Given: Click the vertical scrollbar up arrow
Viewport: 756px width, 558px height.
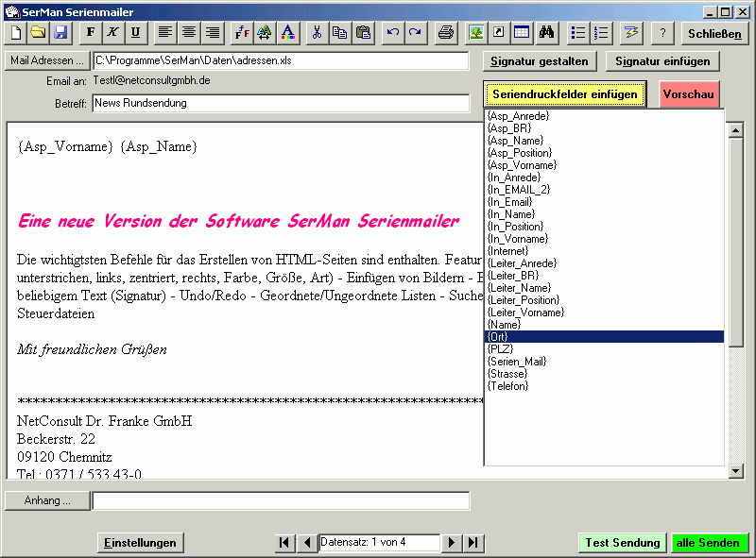Looking at the screenshot, I should click(x=736, y=130).
